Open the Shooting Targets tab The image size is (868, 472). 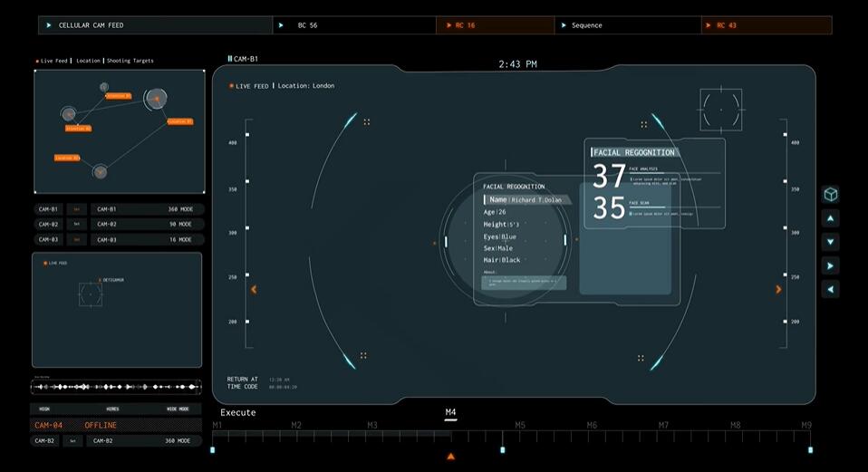point(130,61)
